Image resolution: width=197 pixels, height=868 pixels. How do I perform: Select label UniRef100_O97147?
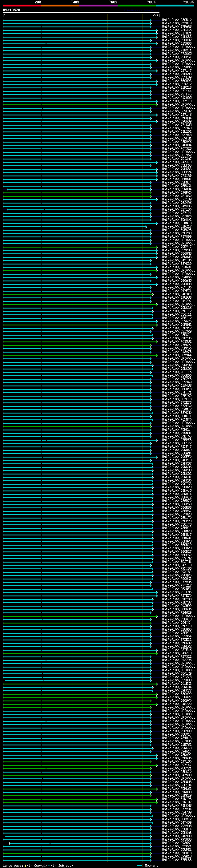coord(177,765)
